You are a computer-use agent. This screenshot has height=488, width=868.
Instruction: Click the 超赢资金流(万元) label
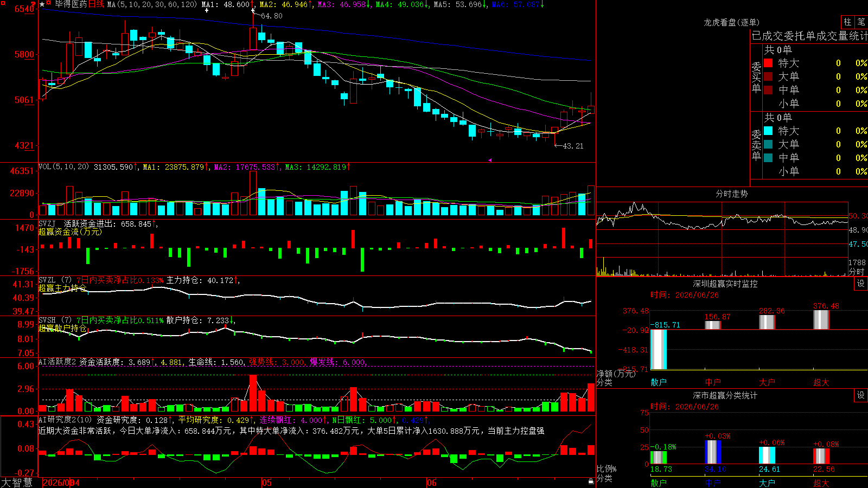70,232
